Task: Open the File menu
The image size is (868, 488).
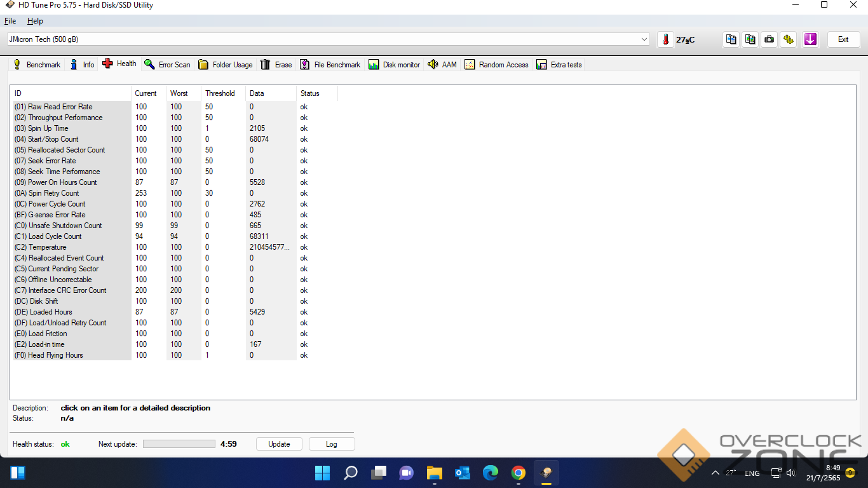Action: pyautogui.click(x=10, y=21)
